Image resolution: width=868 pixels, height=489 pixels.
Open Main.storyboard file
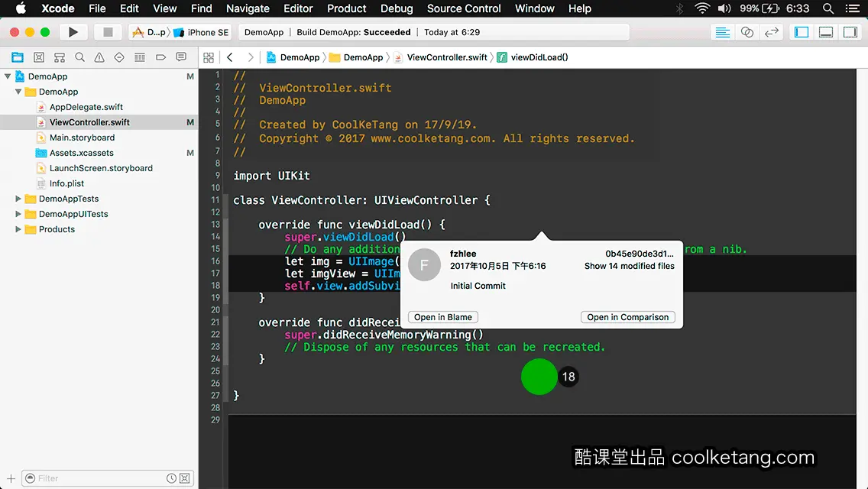tap(82, 138)
